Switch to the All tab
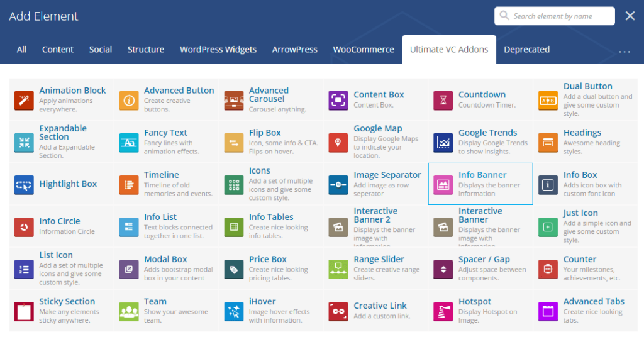This screenshot has height=337, width=644. [21, 50]
